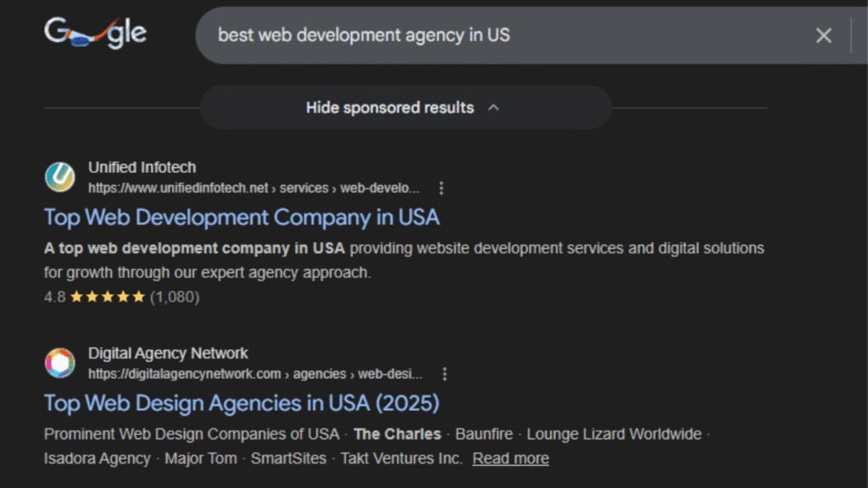Open Top Web Design Agencies in USA (2025)
Screen dimensions: 868x488
(x=242, y=402)
